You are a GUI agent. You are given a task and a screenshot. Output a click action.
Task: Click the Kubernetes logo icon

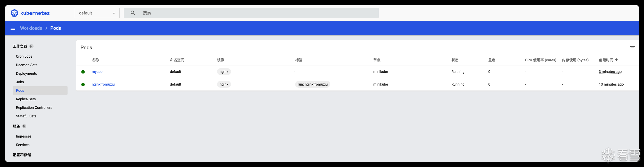pyautogui.click(x=14, y=13)
